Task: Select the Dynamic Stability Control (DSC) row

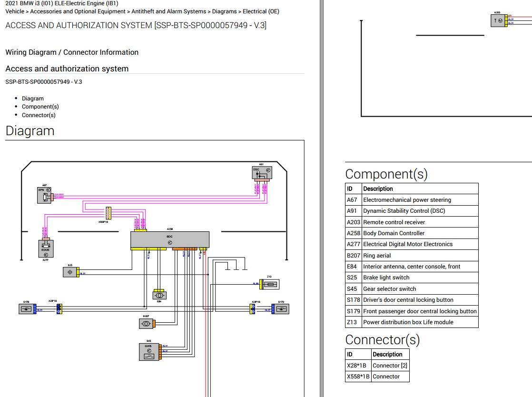Action: coord(412,211)
